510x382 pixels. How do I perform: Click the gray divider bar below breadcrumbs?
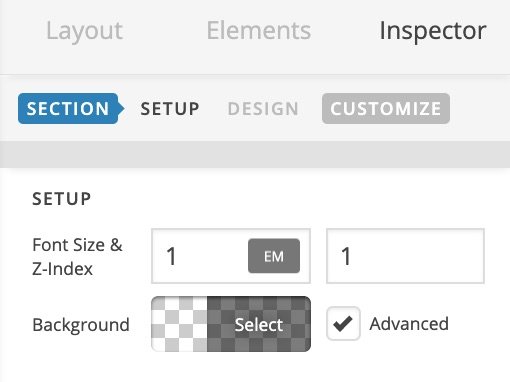pyautogui.click(x=255, y=154)
